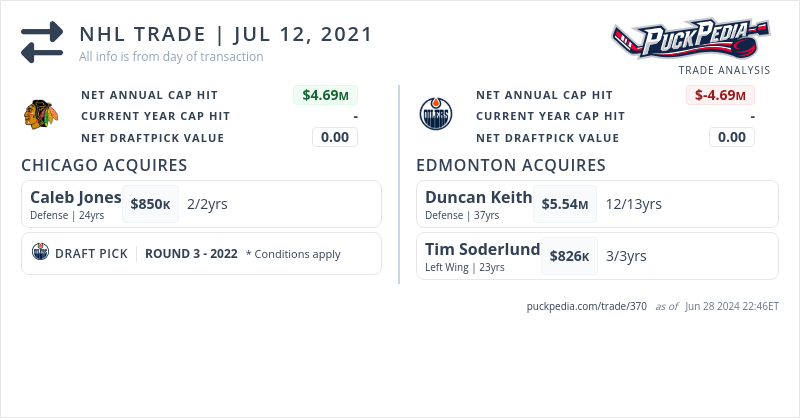Open puckpedia.com/trade/370 link
This screenshot has height=418, width=800.
586,306
